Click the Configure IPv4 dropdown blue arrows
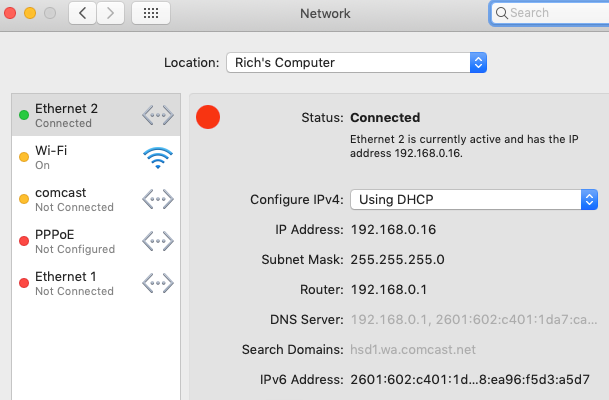609x400 pixels. (589, 200)
